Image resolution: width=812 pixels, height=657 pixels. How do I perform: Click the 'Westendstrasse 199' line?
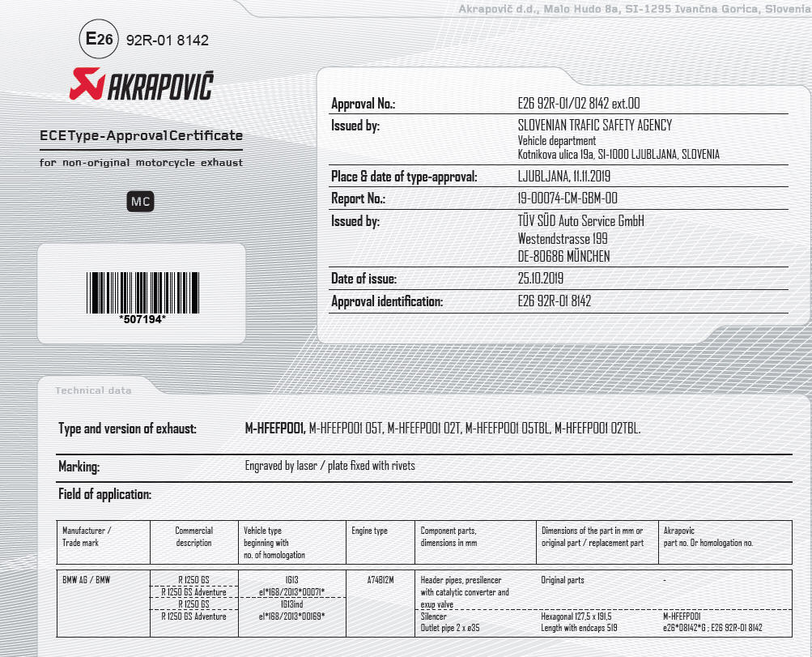coord(563,239)
